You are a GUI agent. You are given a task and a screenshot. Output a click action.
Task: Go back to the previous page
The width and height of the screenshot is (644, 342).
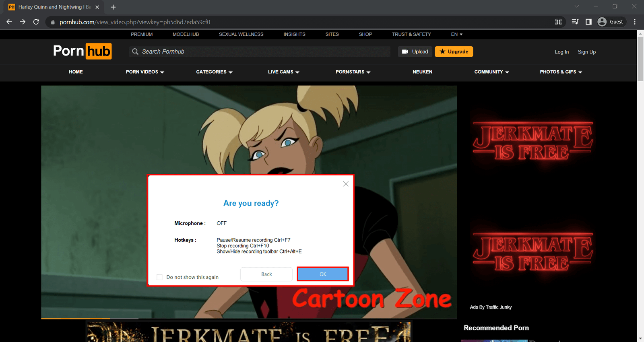click(x=9, y=22)
